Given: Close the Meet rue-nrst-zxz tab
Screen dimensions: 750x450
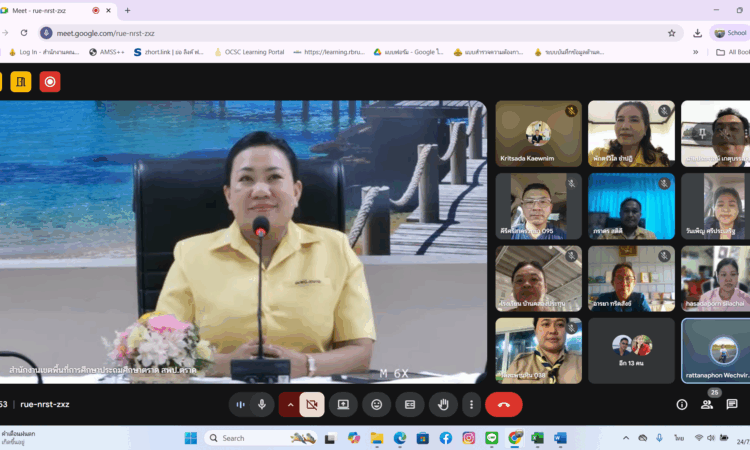Looking at the screenshot, I should coord(108,10).
